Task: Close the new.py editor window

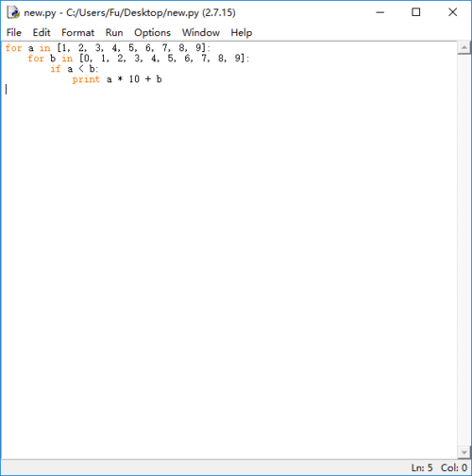Action: 452,12
